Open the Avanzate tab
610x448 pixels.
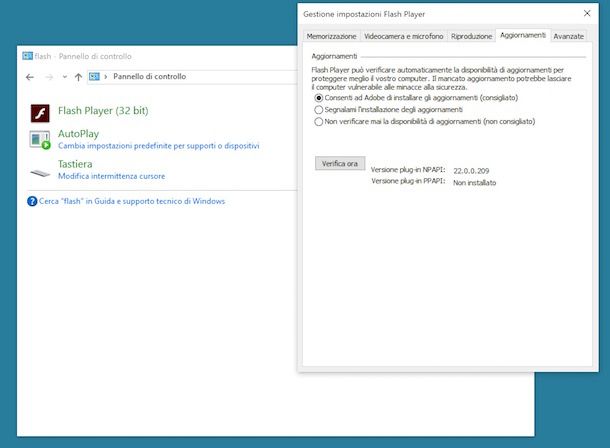tap(568, 36)
